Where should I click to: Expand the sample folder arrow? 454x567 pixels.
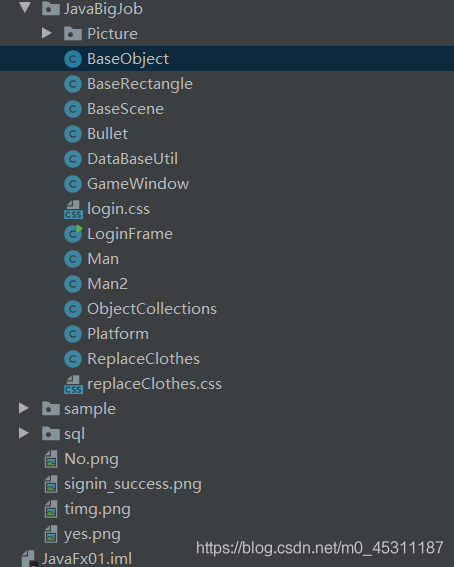[x=24, y=408]
